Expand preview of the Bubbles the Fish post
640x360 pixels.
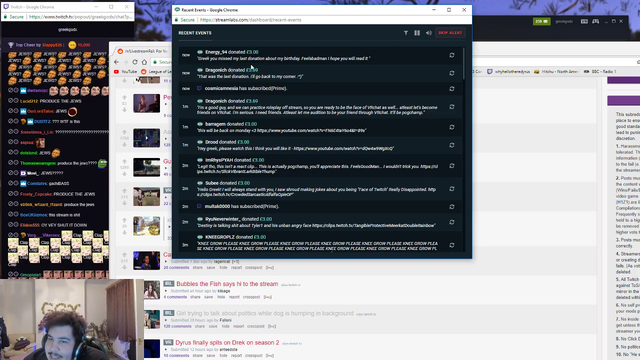coord(166,291)
